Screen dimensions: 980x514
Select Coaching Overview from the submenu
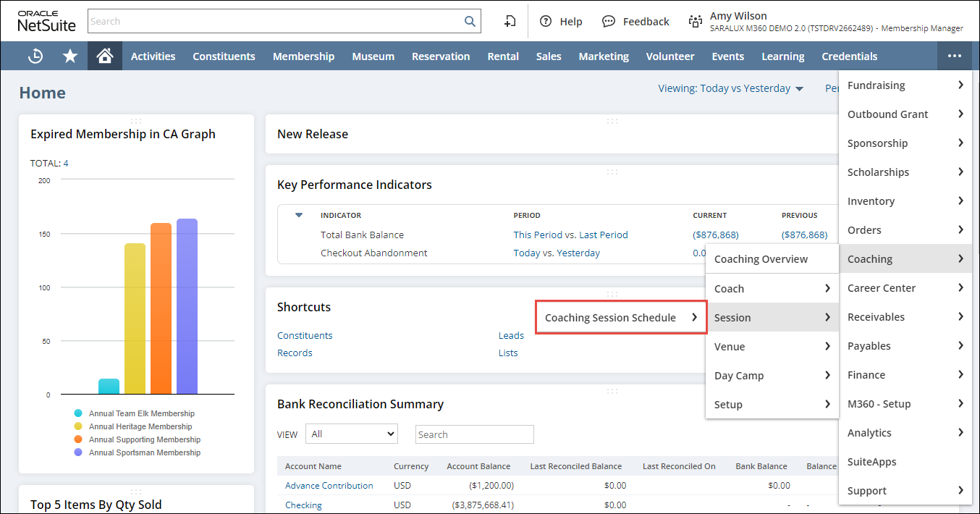pyautogui.click(x=761, y=259)
